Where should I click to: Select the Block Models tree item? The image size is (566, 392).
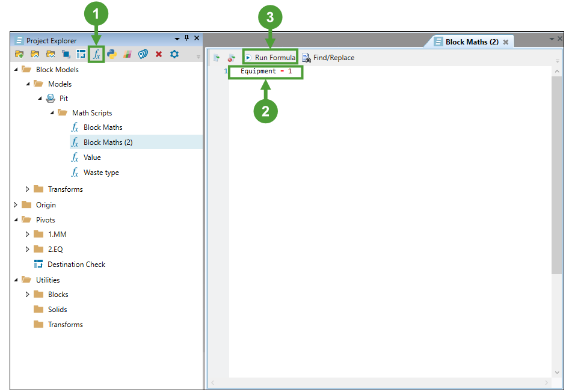click(x=57, y=69)
